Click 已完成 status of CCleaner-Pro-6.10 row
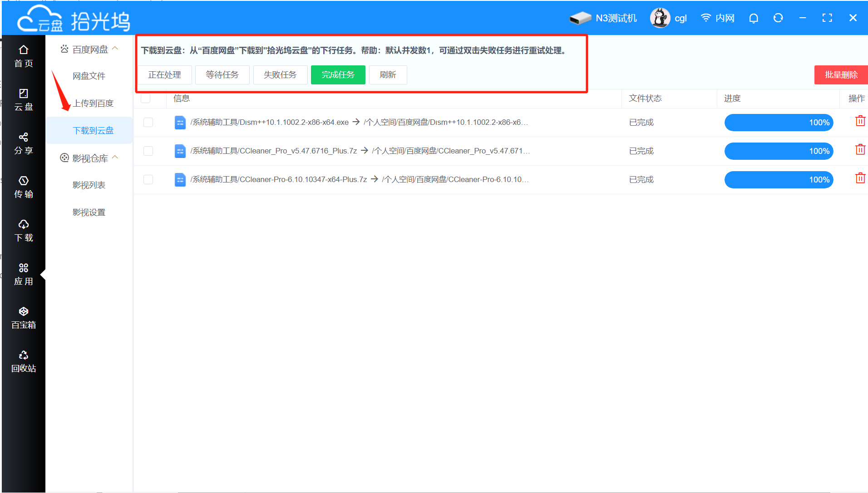The height and width of the screenshot is (493, 868). click(641, 180)
